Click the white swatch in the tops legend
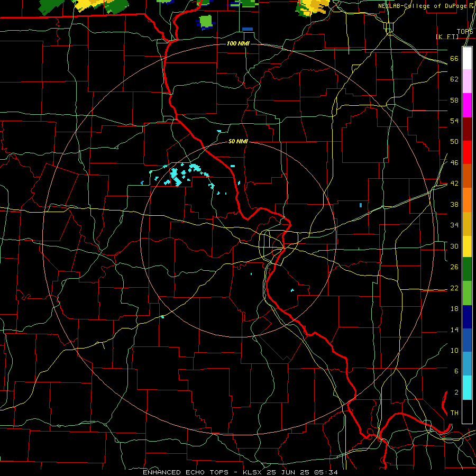The image size is (476, 476). [x=467, y=58]
